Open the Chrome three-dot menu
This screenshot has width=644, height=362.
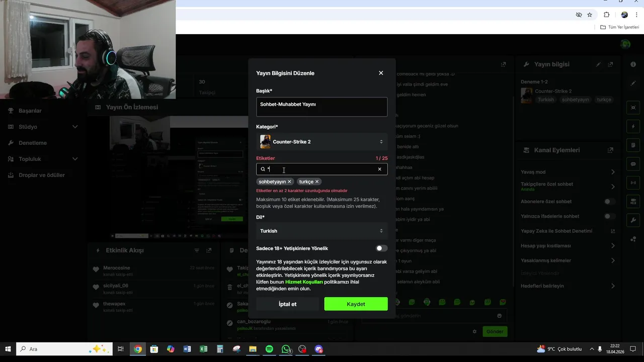636,15
